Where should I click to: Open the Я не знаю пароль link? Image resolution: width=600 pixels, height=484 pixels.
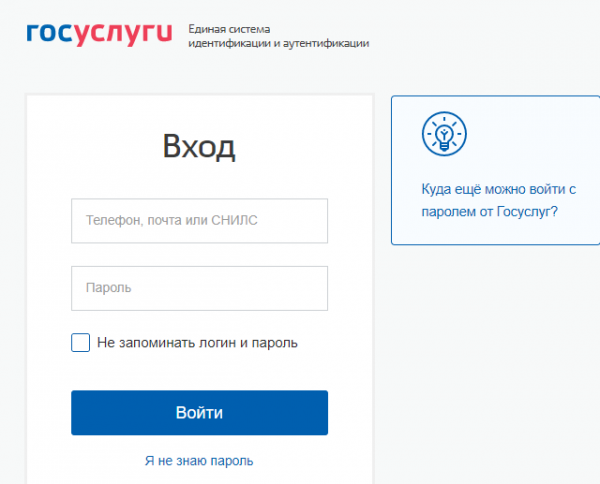(199, 461)
